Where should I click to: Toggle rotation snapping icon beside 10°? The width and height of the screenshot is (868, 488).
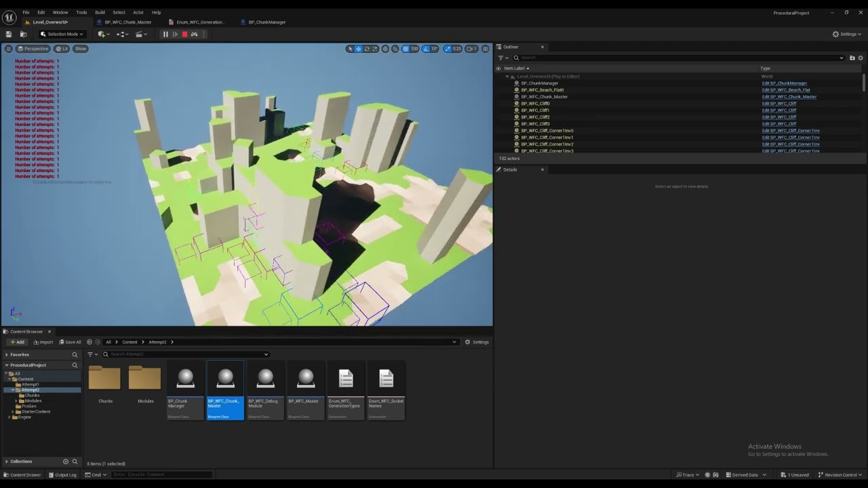(x=426, y=49)
